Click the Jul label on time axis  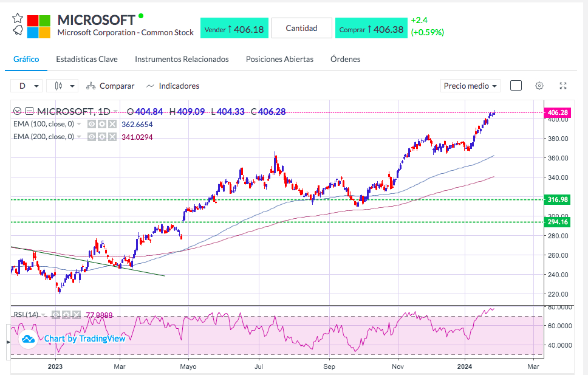tap(259, 366)
